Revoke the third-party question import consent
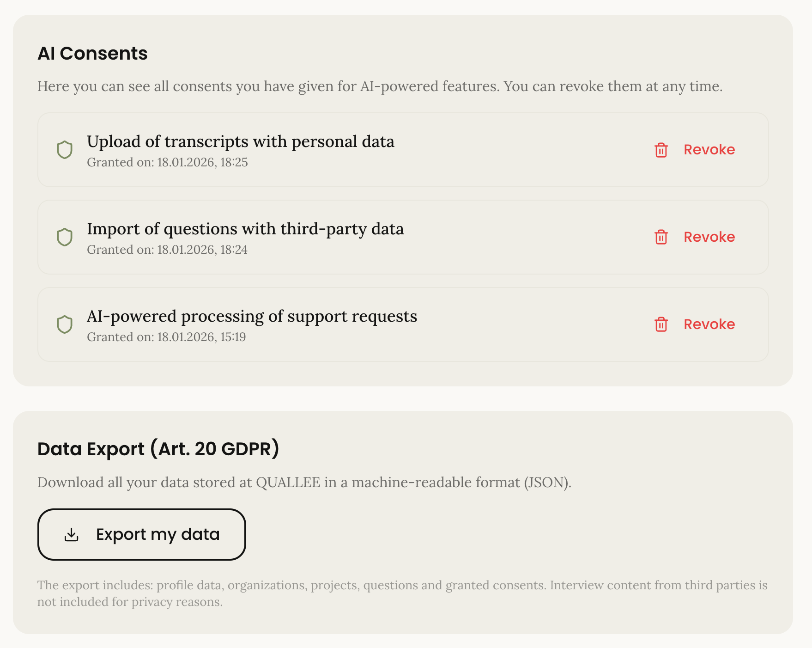The image size is (812, 648). (x=709, y=237)
